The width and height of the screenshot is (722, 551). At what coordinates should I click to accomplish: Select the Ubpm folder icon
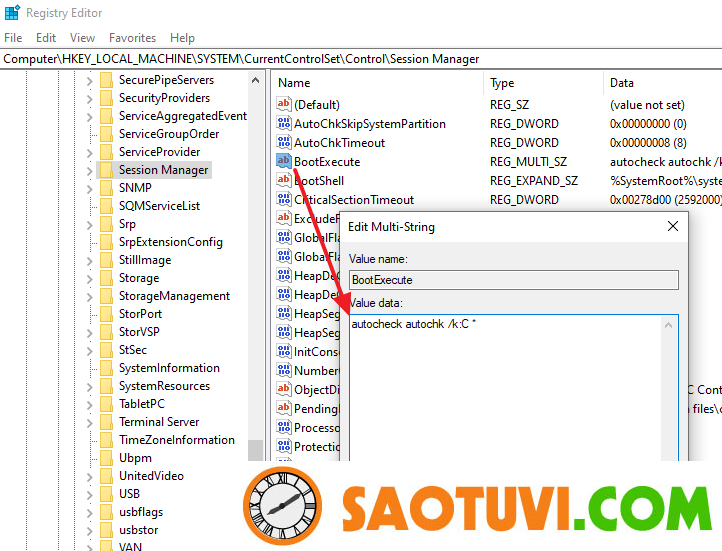(x=106, y=458)
